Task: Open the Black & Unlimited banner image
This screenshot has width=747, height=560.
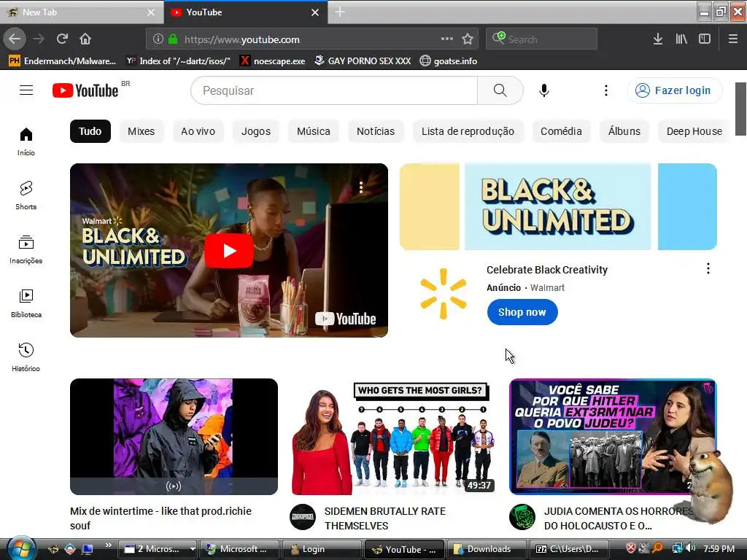Action: coord(558,206)
